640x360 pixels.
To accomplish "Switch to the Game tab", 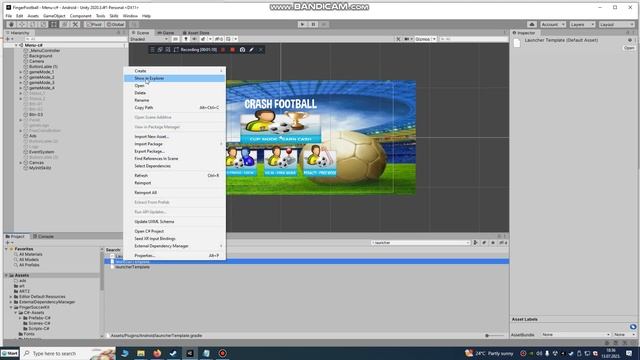I will coord(166,33).
